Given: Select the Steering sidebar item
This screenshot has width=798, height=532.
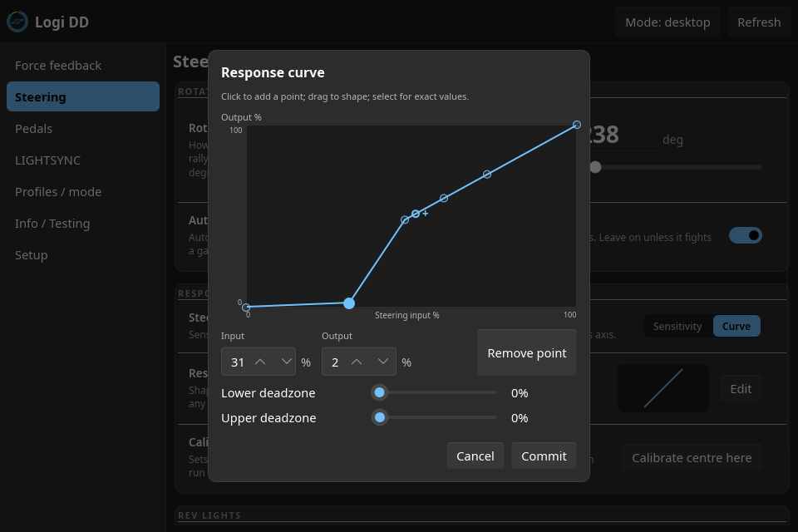Looking at the screenshot, I should tap(83, 96).
